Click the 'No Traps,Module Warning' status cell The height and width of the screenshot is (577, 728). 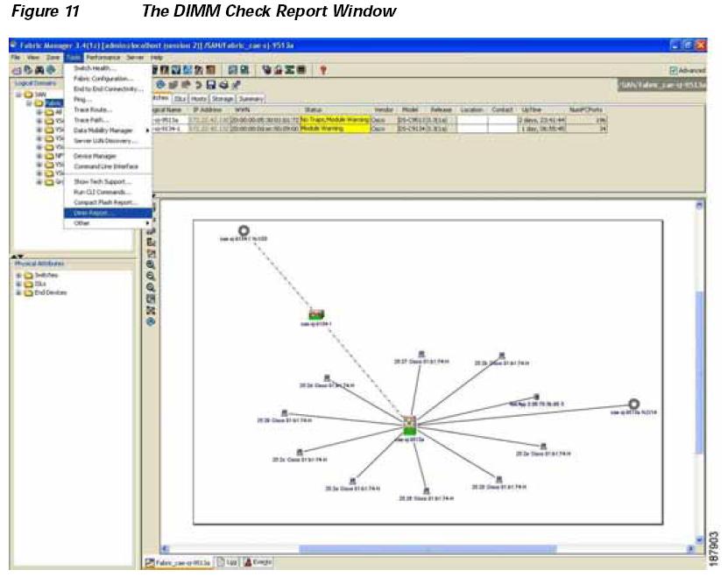click(336, 120)
